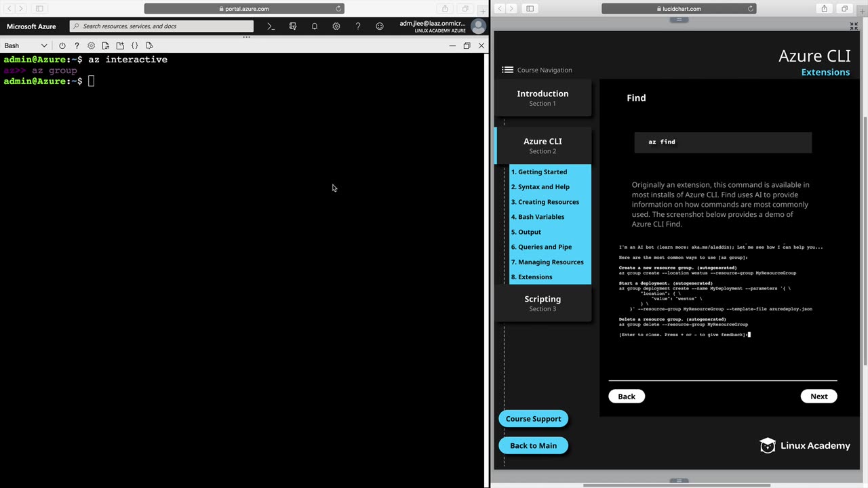Maximize the Cloud Shell pane
The image size is (868, 488).
(467, 45)
